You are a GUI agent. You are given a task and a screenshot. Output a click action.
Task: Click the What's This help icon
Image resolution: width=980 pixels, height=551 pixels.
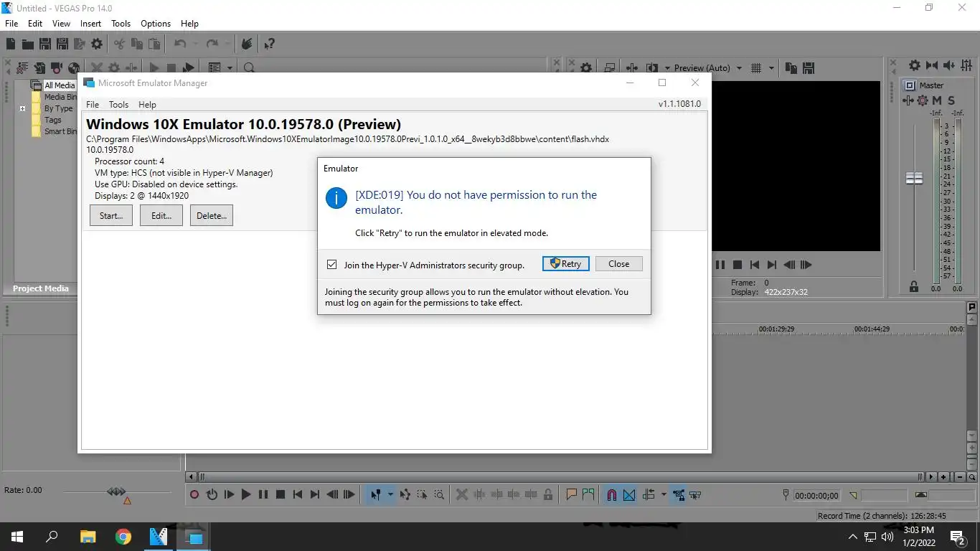click(269, 44)
